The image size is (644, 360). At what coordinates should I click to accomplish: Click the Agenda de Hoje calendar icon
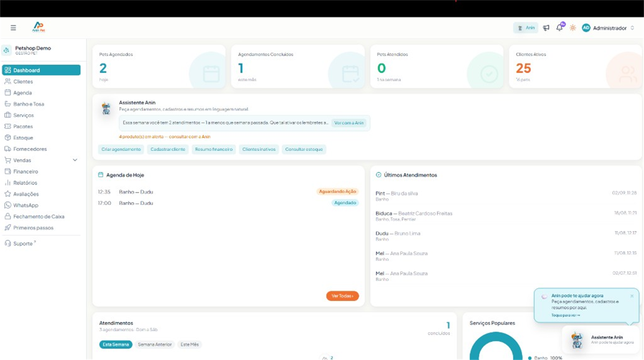pos(101,175)
